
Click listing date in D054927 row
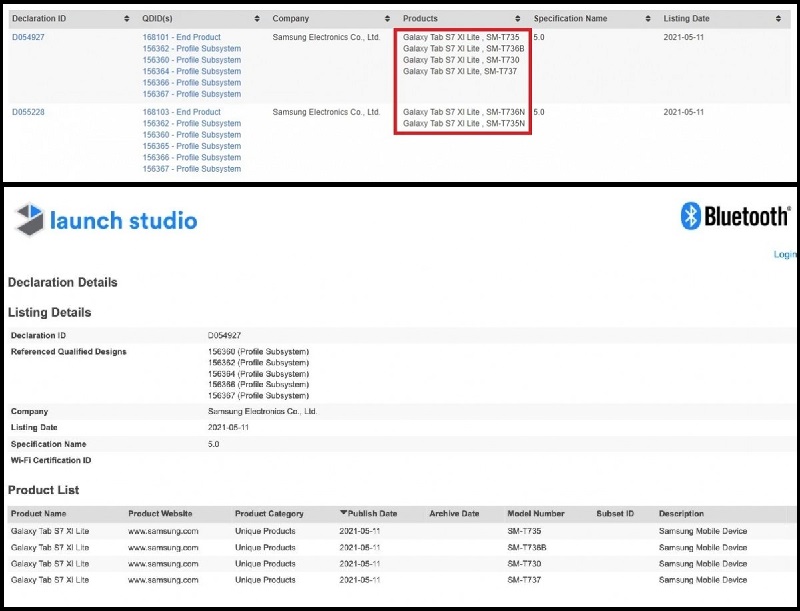click(684, 37)
